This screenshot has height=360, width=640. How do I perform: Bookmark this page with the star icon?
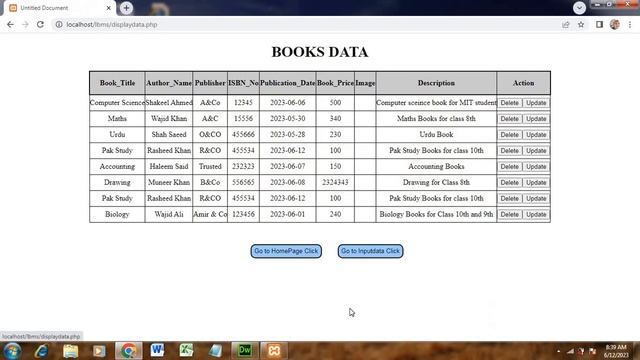click(581, 24)
